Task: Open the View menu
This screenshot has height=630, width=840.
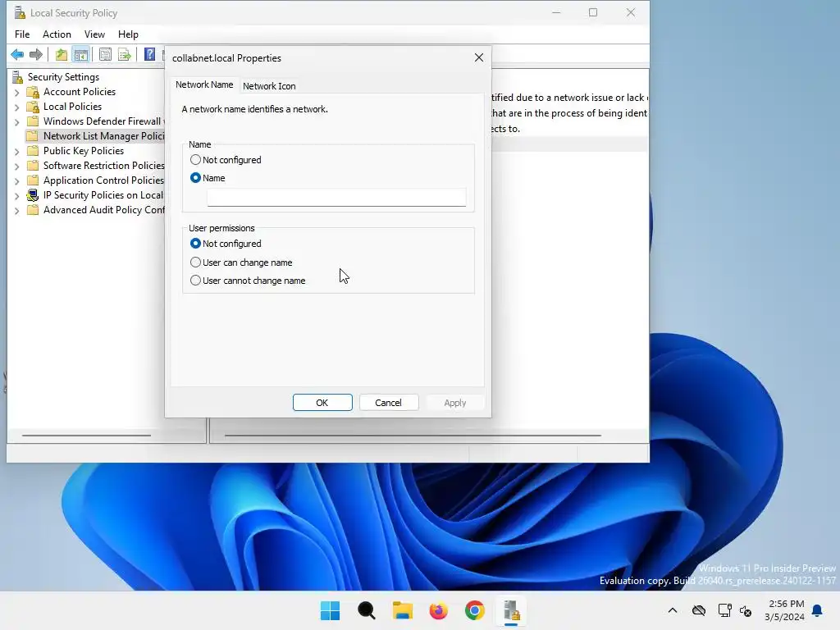Action: [94, 34]
